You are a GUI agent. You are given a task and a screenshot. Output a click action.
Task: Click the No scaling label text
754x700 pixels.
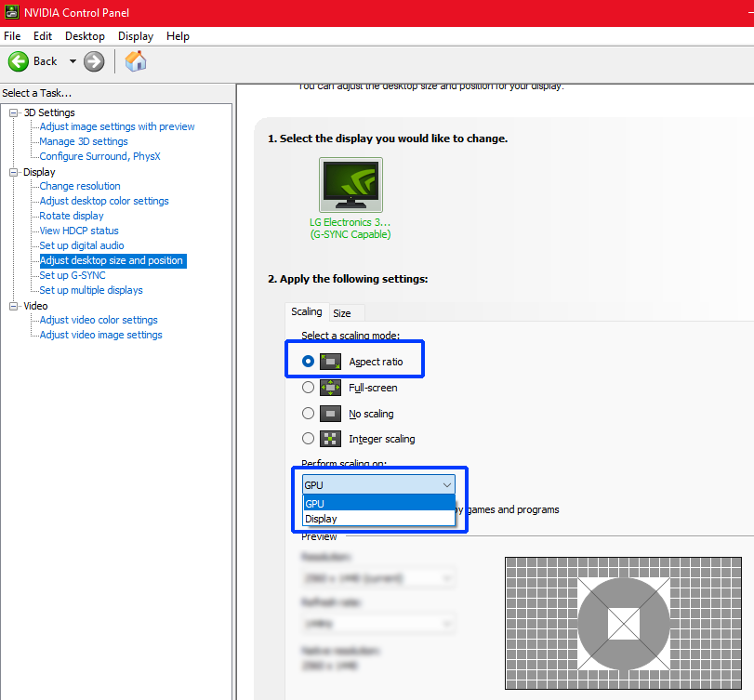coord(371,414)
